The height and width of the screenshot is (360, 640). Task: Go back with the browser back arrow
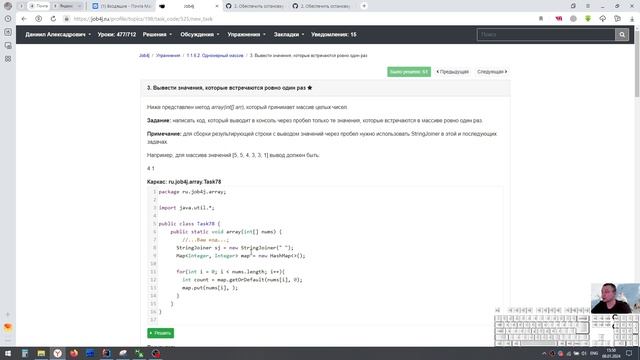coord(24,19)
